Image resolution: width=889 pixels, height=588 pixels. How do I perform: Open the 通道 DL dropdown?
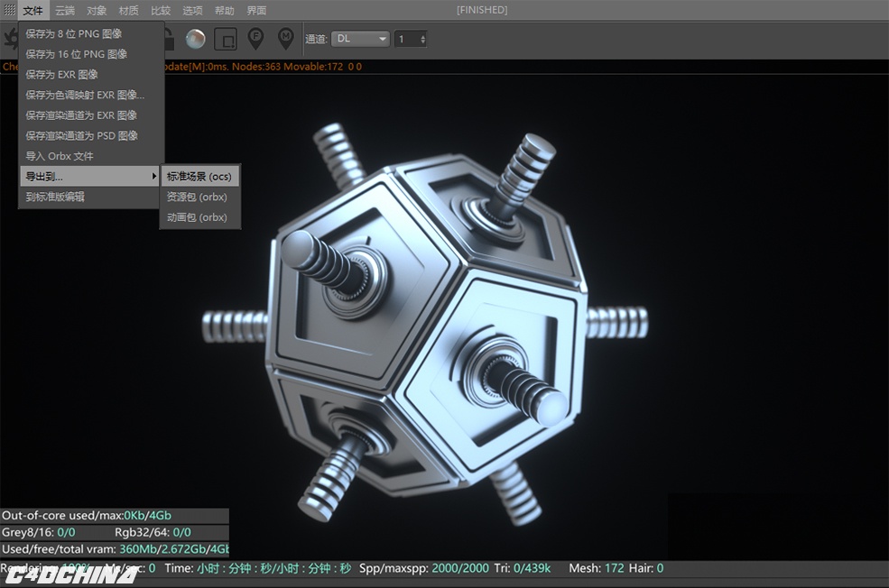pyautogui.click(x=361, y=39)
